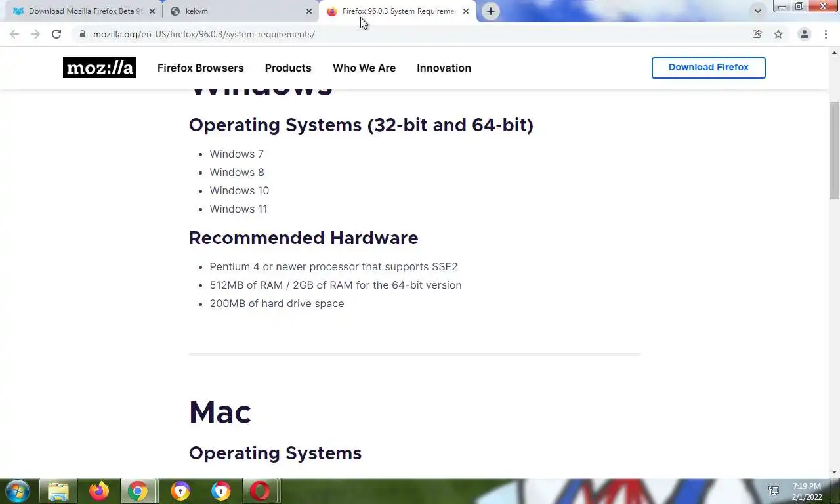Close the Download Mozilla Firefox Beta tab
Viewport: 840px width, 504px height.
click(152, 11)
